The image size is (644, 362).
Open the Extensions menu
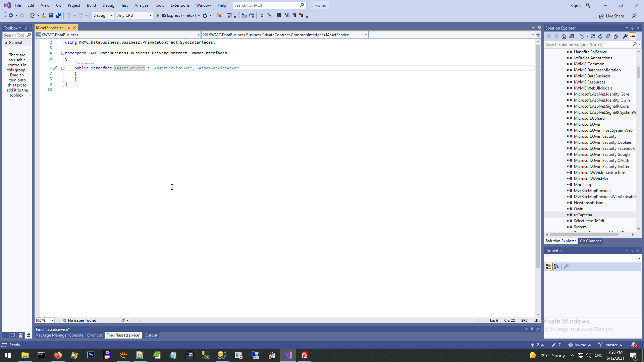pyautogui.click(x=180, y=5)
